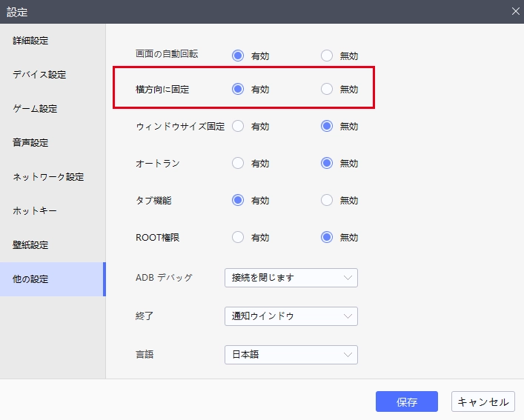Open the 終了 dropdown showing 通知ウインドウ
This screenshot has width=524, height=420.
coord(291,316)
